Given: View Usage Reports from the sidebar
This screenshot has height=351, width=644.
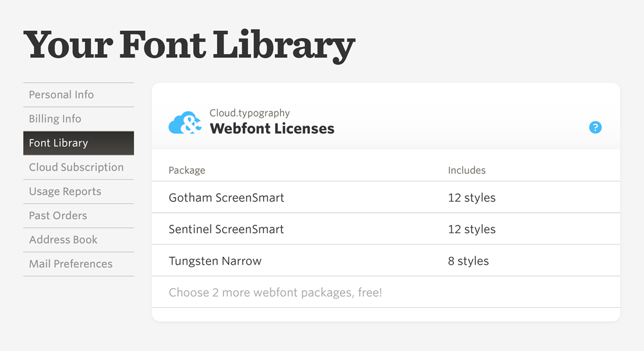Looking at the screenshot, I should click(x=65, y=191).
